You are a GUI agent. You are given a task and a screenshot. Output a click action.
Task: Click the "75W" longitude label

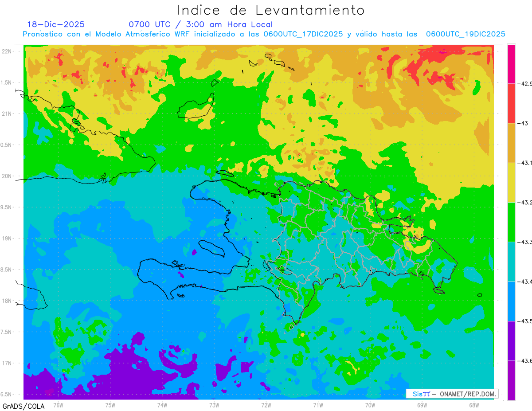[110, 405]
